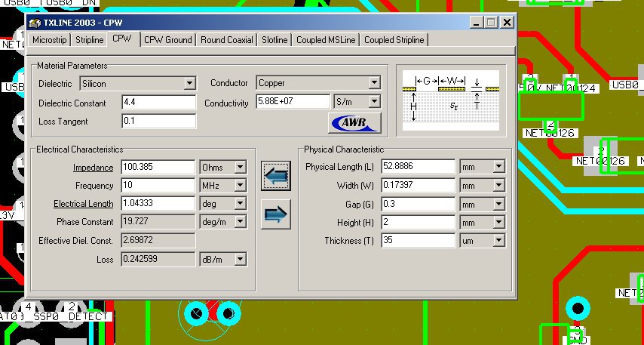Open the Impedance Ohms unit dropdown
The width and height of the screenshot is (644, 345).
(x=241, y=168)
